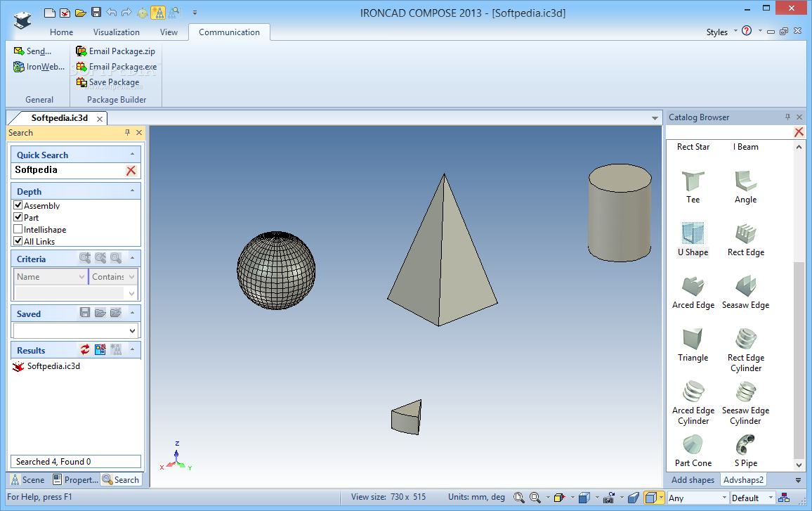Close the Catalog Browser search with red X
The width and height of the screenshot is (812, 511).
(x=799, y=132)
